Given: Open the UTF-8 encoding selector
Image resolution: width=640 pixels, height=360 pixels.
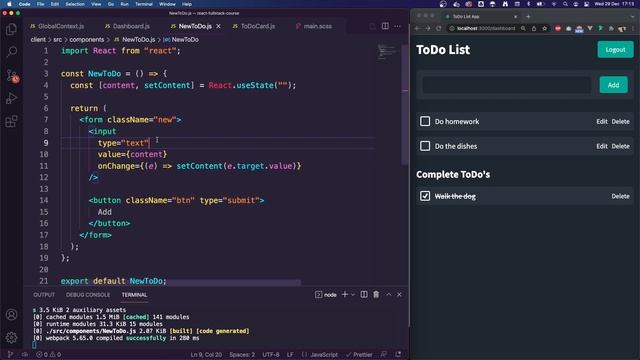Looking at the screenshot, I should [271, 354].
